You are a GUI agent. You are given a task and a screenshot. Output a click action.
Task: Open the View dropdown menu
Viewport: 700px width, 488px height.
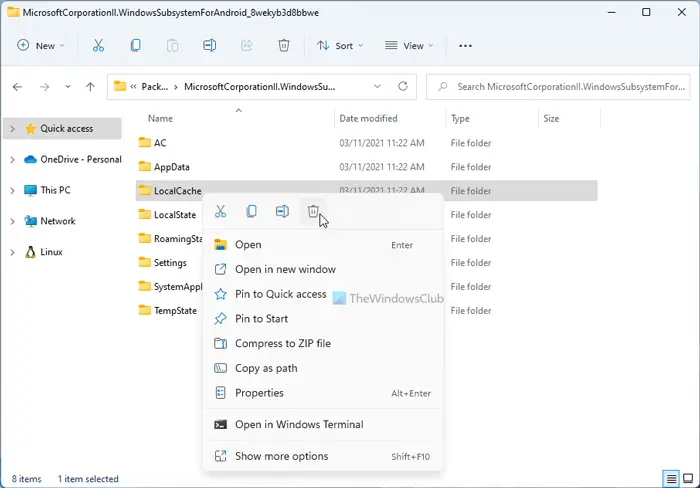409,46
